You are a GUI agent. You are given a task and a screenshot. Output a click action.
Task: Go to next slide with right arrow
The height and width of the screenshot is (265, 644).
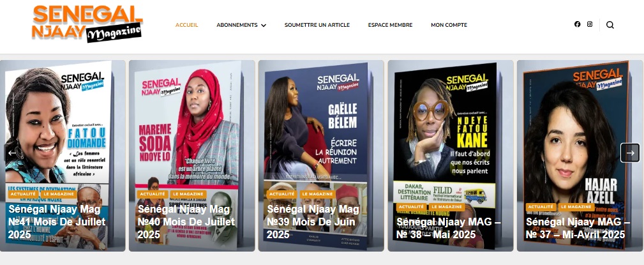[630, 153]
